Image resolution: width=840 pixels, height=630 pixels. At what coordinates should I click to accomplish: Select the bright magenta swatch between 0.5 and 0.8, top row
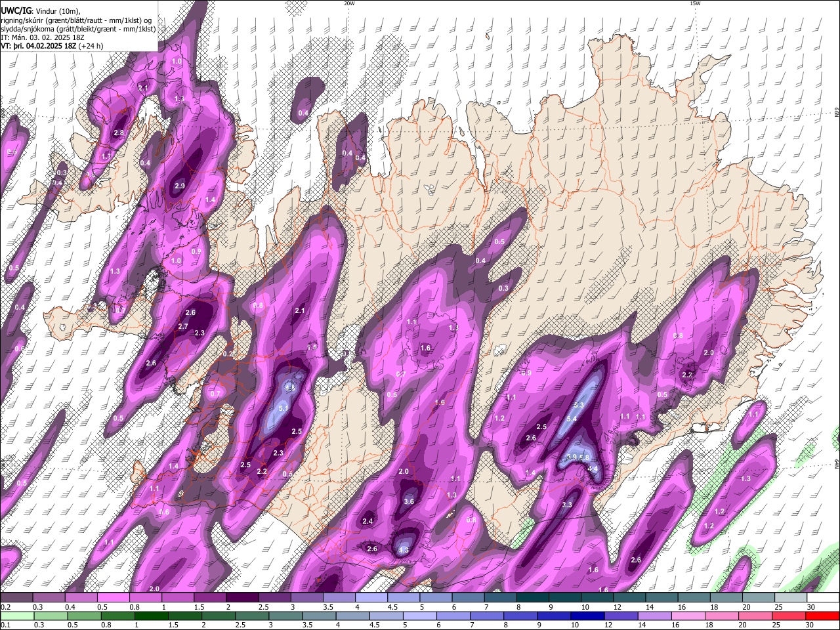(x=114, y=597)
